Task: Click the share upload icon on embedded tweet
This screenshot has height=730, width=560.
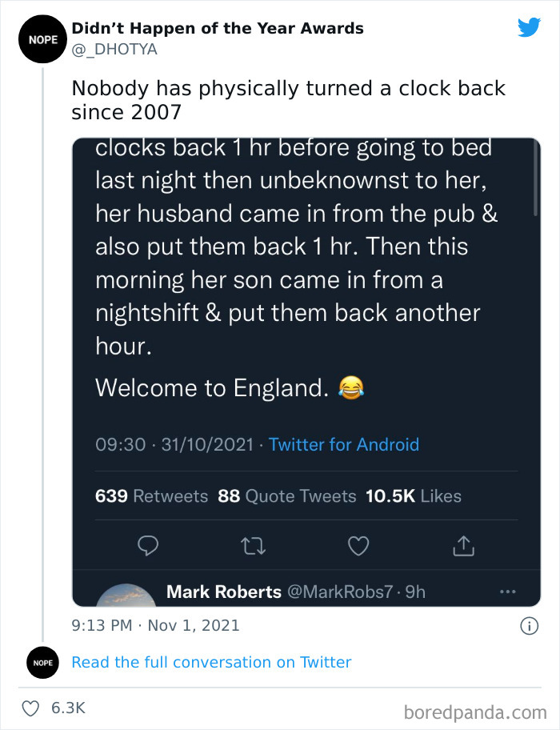Action: pyautogui.click(x=462, y=545)
